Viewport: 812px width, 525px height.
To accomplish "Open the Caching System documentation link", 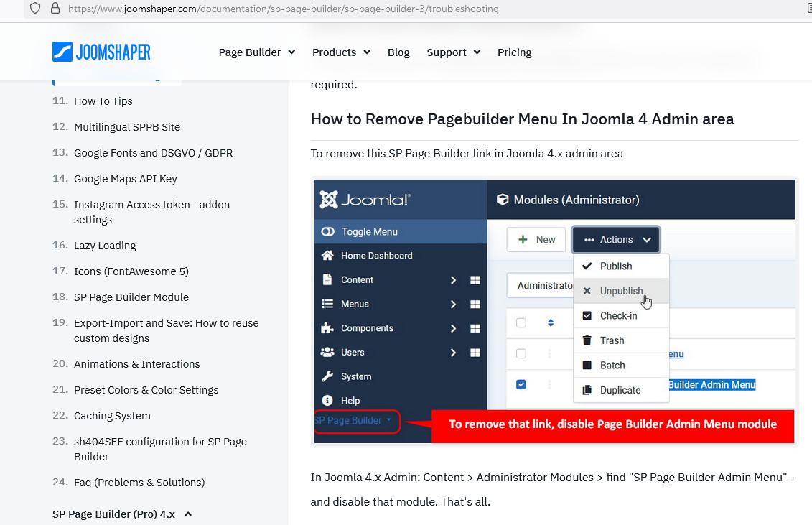I will tap(112, 416).
